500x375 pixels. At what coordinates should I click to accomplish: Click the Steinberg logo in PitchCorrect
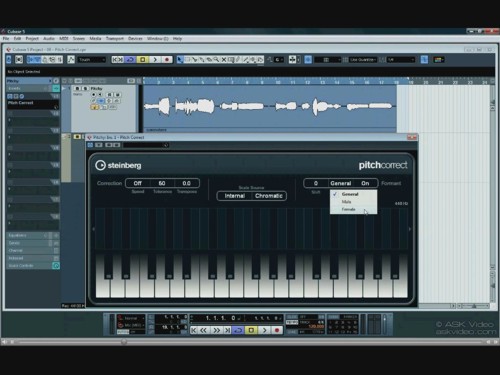[x=118, y=165]
